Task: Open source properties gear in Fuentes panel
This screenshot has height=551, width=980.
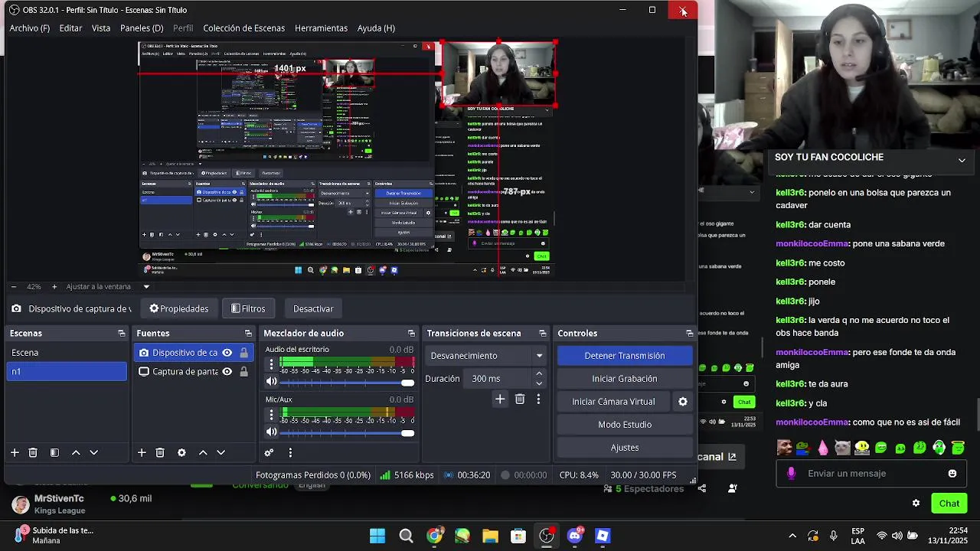Action: [181, 452]
